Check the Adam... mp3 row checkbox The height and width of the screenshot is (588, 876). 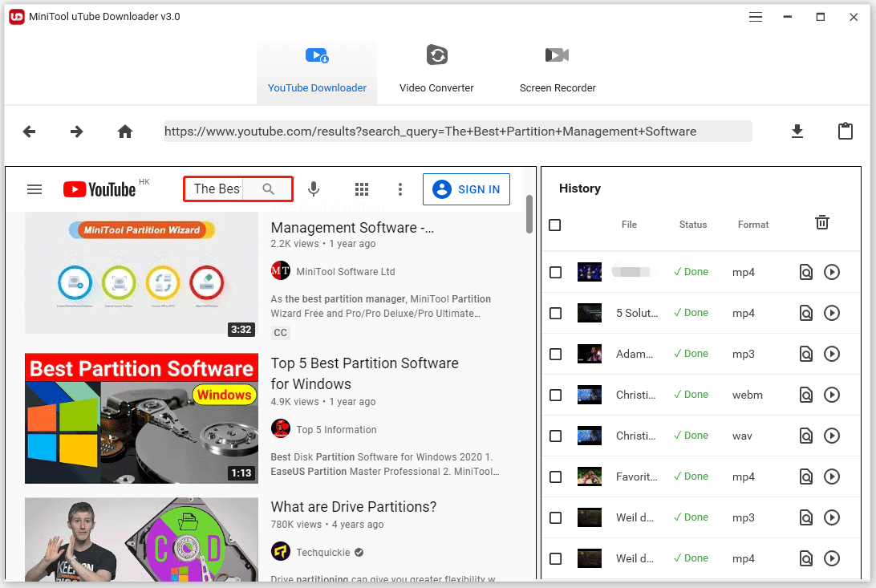click(x=555, y=354)
